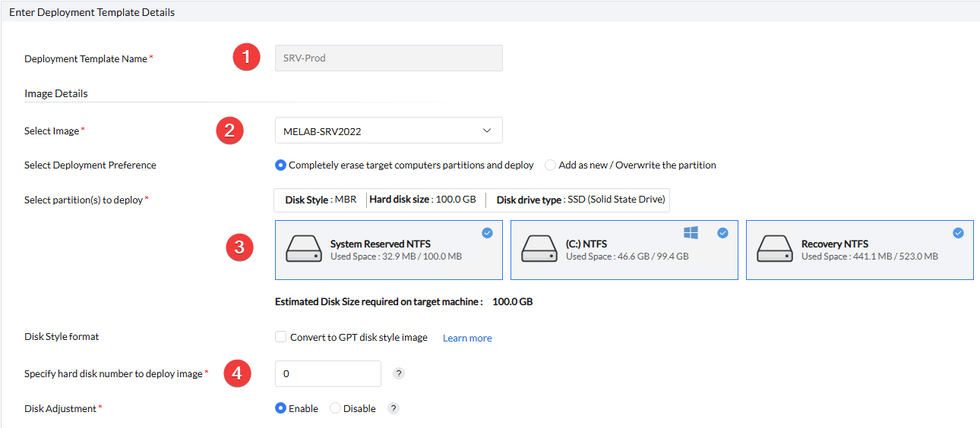Uncheck the System Reserved partition checkmark

(x=487, y=233)
